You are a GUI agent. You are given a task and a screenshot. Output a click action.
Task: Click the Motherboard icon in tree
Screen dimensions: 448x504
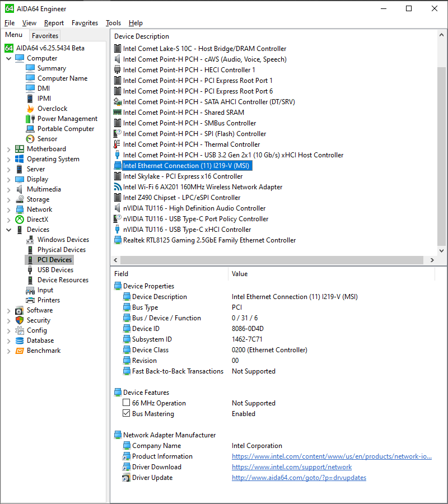[20, 149]
